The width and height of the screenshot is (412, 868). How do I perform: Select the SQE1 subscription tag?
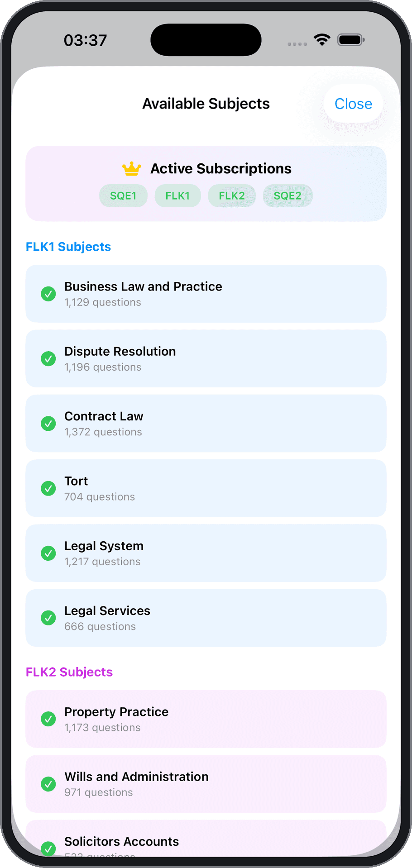coord(123,196)
